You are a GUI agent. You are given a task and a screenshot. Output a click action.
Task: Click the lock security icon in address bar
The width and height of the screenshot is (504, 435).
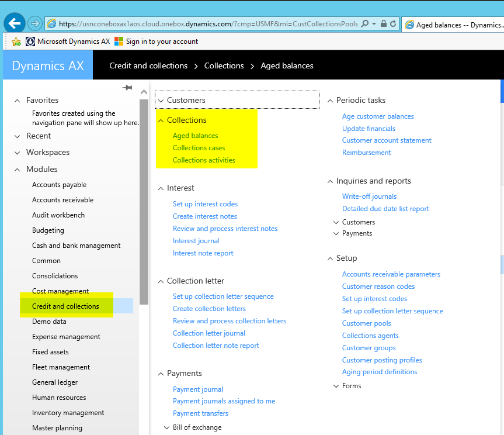coord(383,24)
